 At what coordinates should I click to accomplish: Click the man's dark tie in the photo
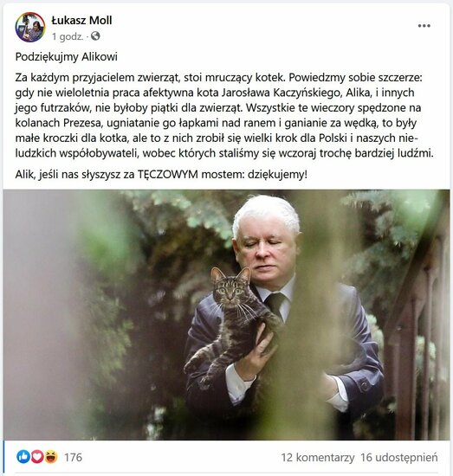tap(275, 303)
